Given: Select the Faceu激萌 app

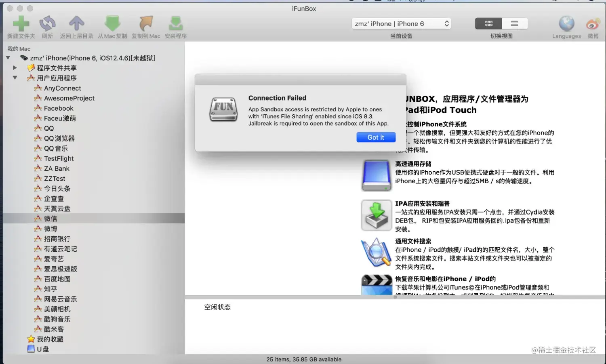Looking at the screenshot, I should [x=60, y=118].
